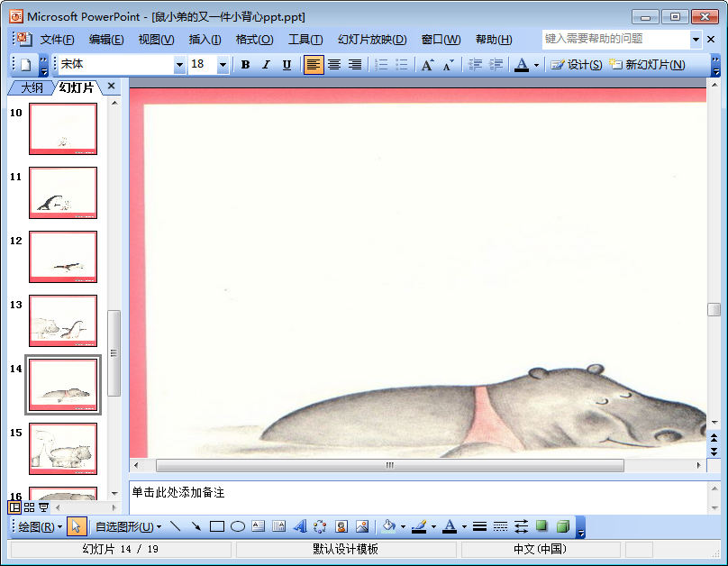Toggle Underline formatting
This screenshot has width=728, height=566.
point(287,65)
